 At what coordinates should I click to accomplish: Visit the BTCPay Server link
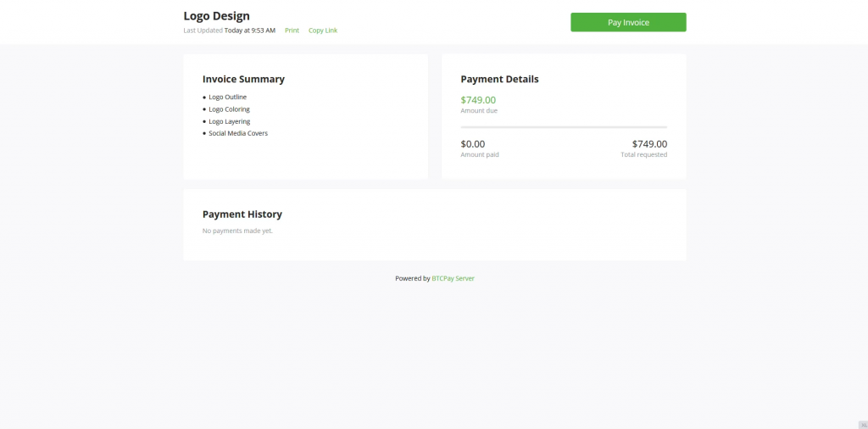pyautogui.click(x=453, y=278)
